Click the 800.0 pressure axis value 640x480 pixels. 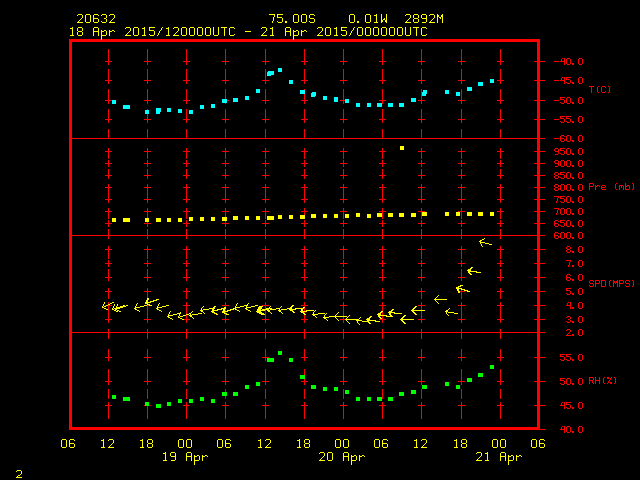pos(569,188)
